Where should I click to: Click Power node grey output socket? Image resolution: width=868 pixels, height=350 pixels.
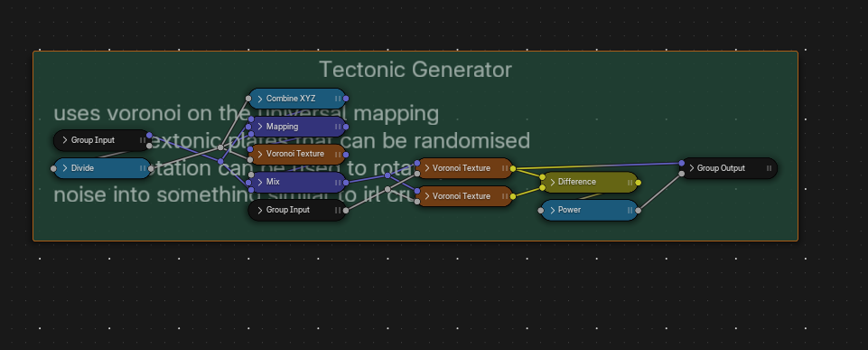pyautogui.click(x=639, y=210)
